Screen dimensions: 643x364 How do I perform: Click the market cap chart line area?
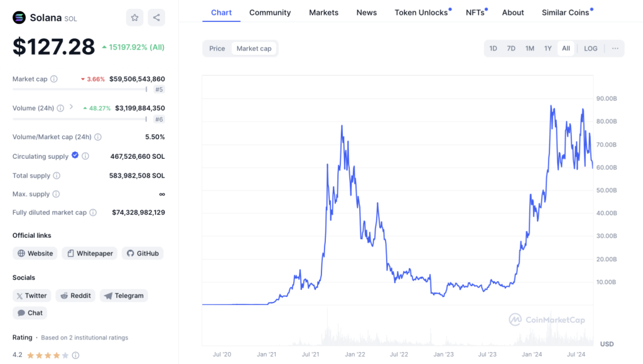click(397, 191)
